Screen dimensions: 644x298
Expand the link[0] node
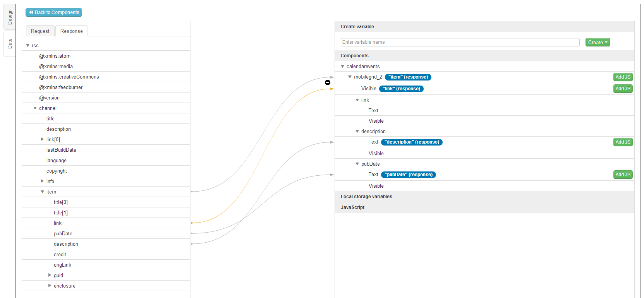(43, 139)
